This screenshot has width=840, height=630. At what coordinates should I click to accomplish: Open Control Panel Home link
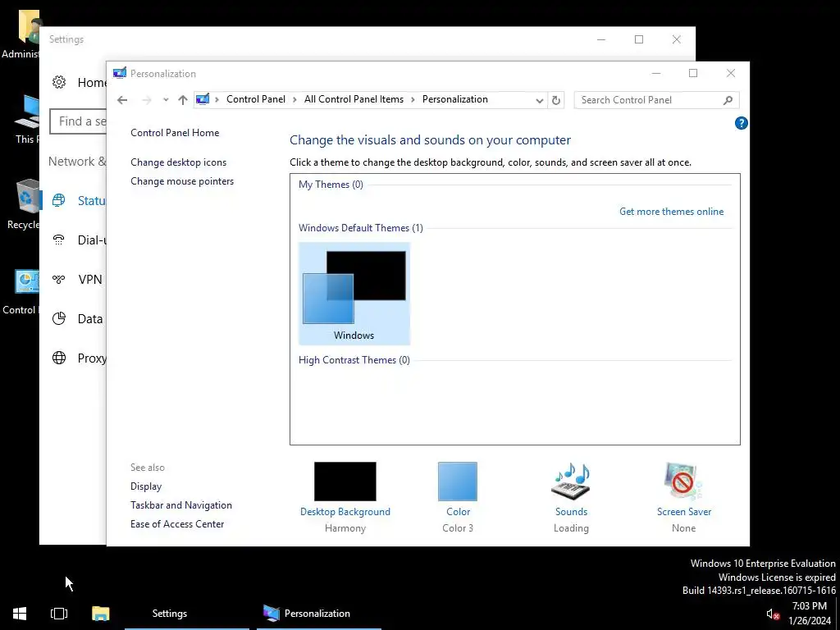(175, 133)
